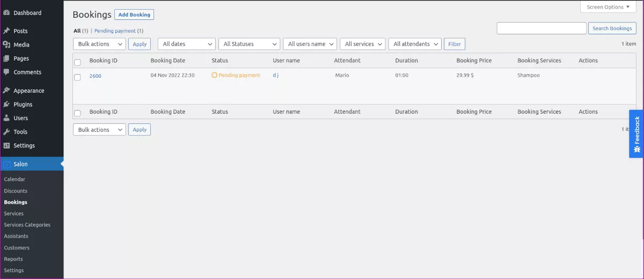This screenshot has width=644, height=279.
Task: Open Salon Settings submenu item
Action: (x=14, y=270)
